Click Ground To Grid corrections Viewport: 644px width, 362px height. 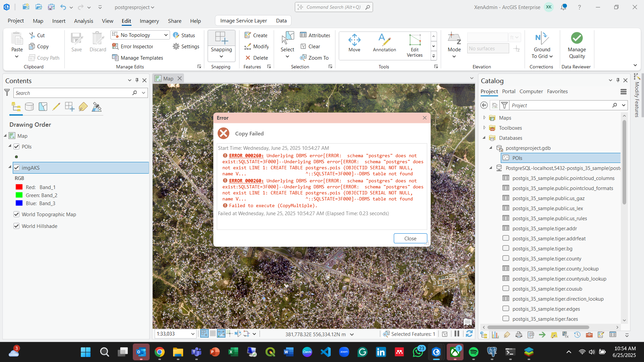[x=542, y=45]
